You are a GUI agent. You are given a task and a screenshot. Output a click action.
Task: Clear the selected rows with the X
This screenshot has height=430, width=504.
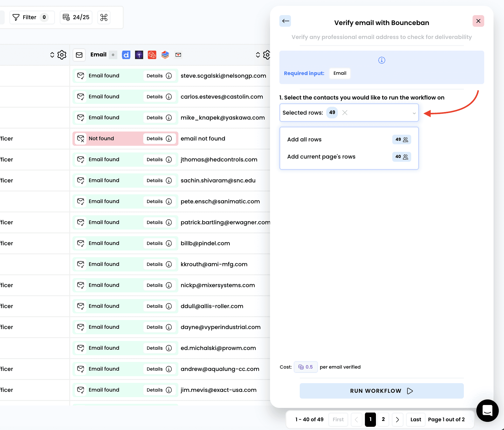tap(345, 113)
